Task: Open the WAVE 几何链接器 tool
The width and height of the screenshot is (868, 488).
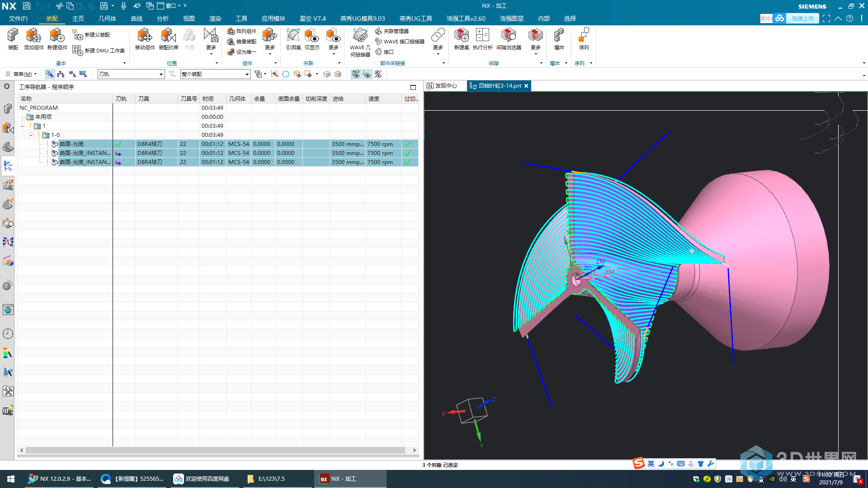Action: click(x=360, y=43)
